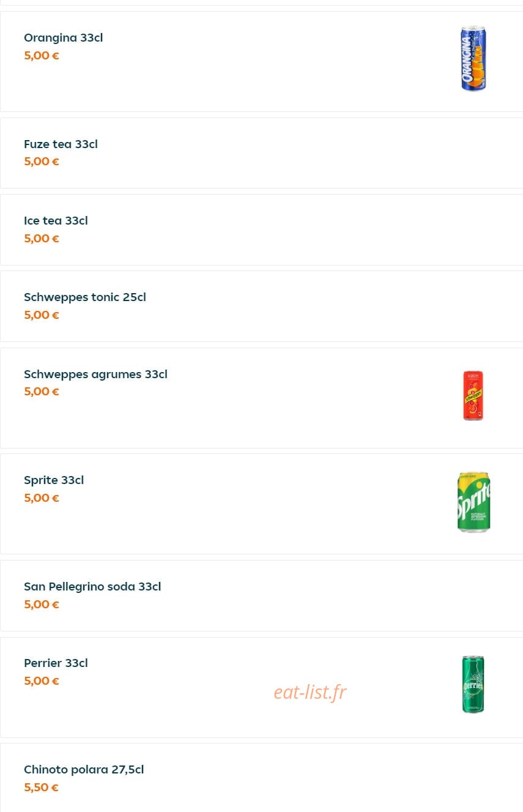Screen dimensions: 523x812
Task: Click the Sprite can image
Action: pos(473,502)
